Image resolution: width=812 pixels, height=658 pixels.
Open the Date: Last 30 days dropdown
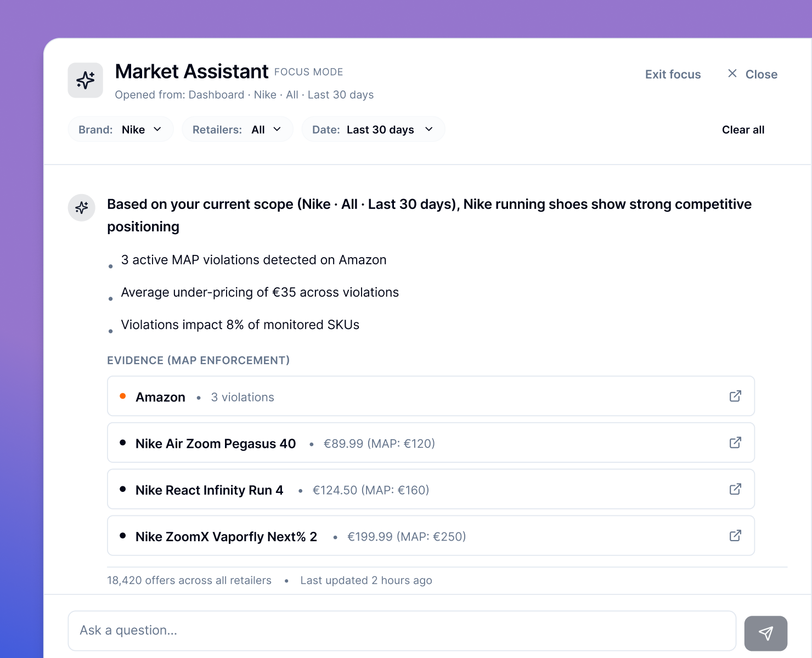point(373,129)
